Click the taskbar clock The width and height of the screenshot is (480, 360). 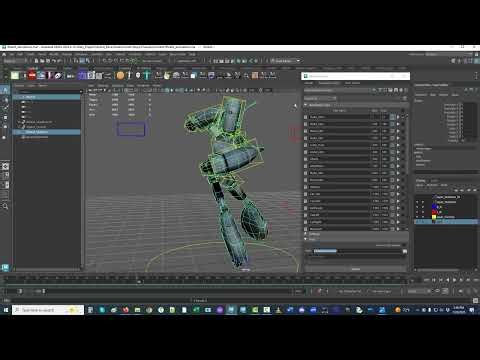459,310
